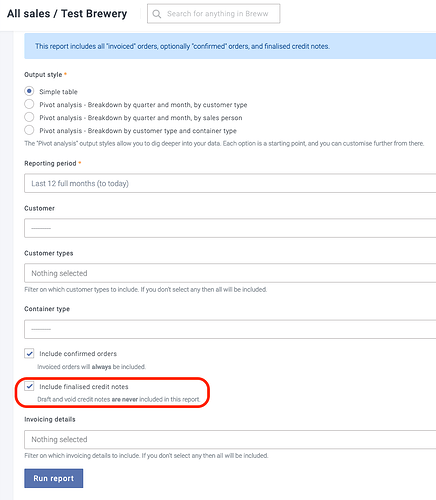Click the Include confirmed orders label
Viewport: 436px width, 500px height.
click(78, 354)
